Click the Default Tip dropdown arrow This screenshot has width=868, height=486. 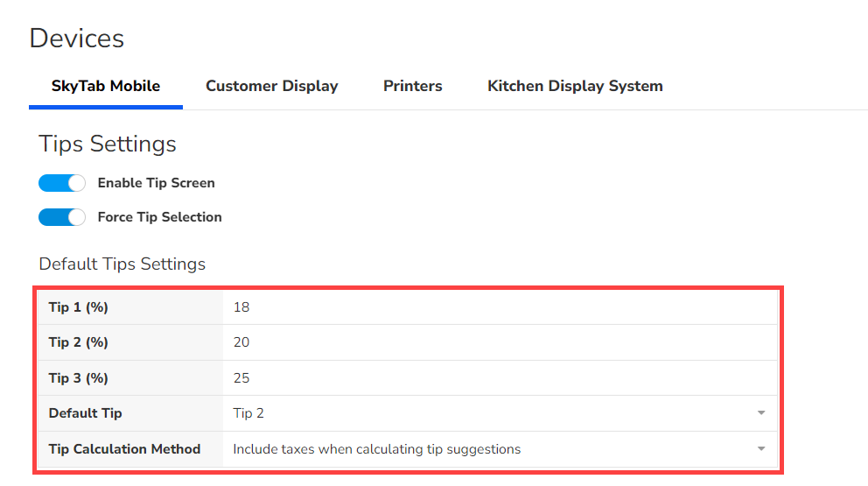(761, 413)
